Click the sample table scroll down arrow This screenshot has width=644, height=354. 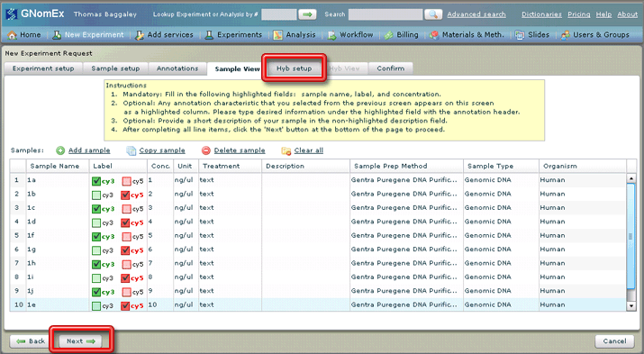(631, 306)
